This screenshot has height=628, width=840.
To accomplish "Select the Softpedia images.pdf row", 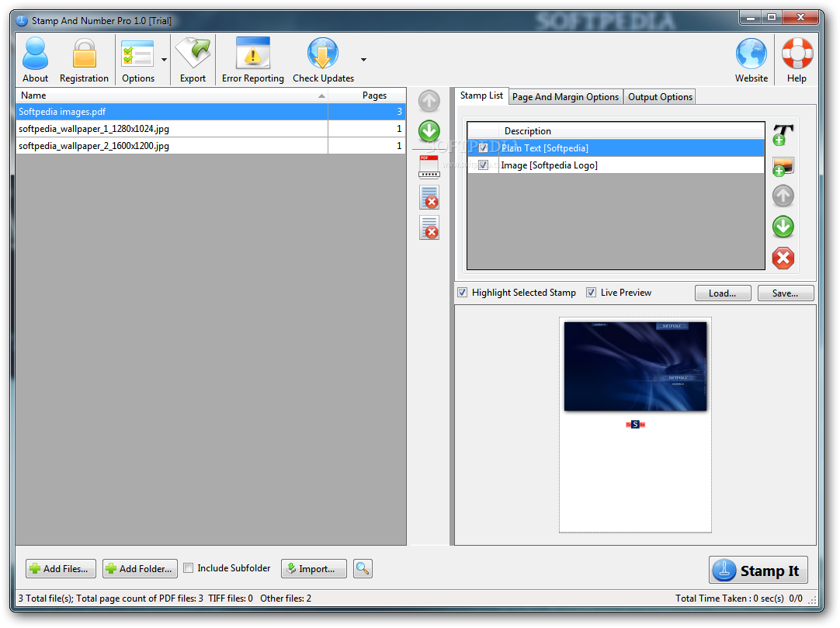I will click(210, 112).
